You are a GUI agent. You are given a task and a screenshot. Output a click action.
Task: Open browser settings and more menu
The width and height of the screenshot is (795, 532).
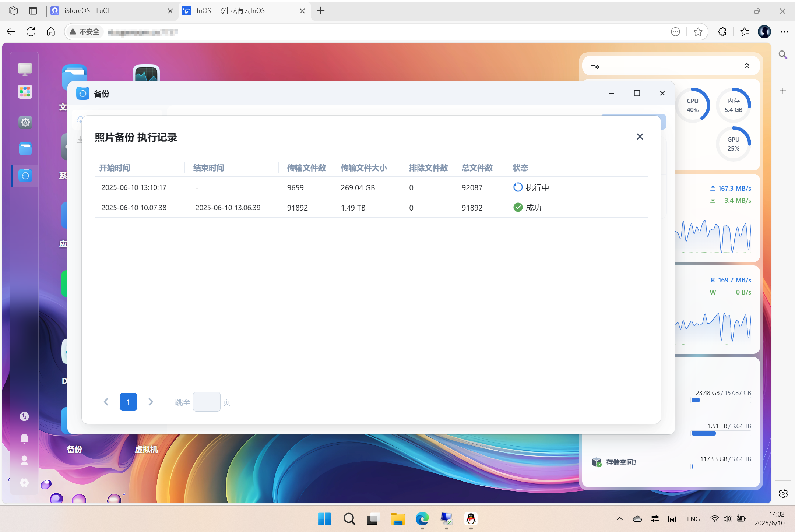(x=784, y=32)
